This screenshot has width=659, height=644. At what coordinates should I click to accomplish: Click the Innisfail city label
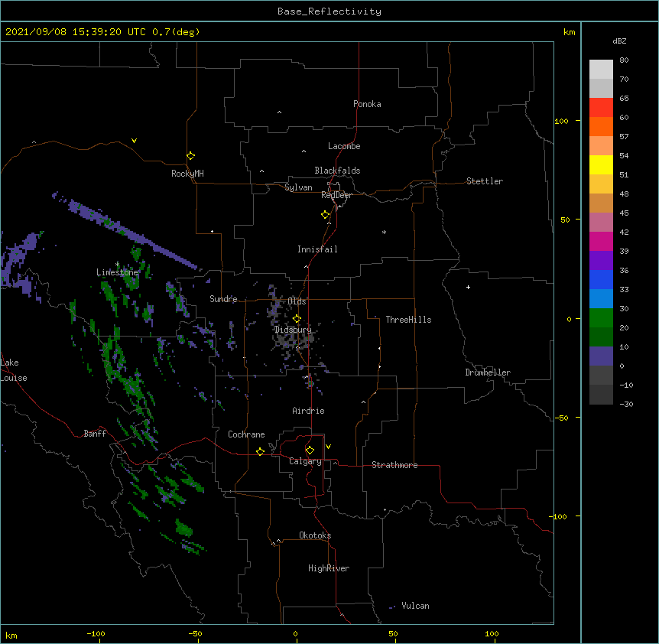tap(317, 249)
